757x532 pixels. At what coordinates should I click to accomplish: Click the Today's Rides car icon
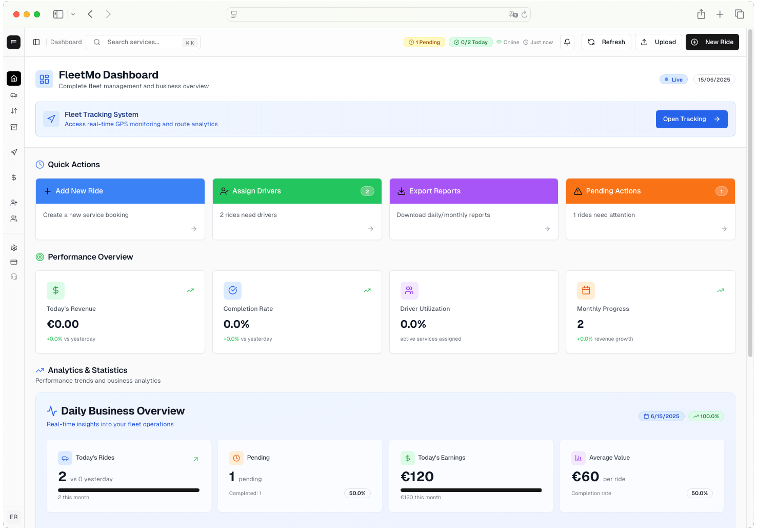[x=65, y=458]
